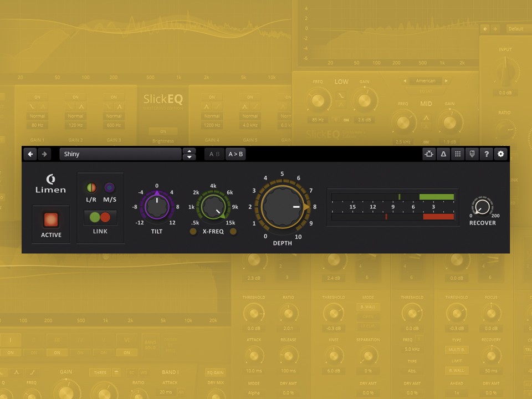Toggle the ON button under band VI in background
Image resolution: width=532 pixels, height=399 pixels.
pos(126,352)
